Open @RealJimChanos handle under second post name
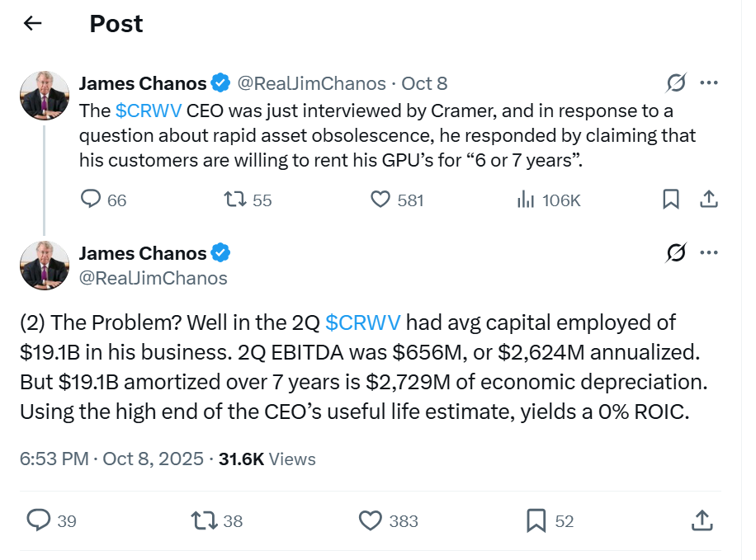 [x=153, y=278]
